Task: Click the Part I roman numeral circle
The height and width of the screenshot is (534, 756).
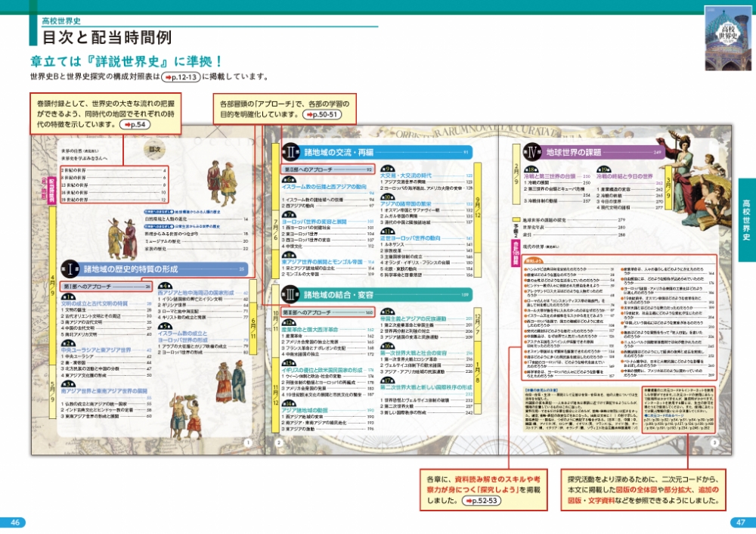Action: click(70, 269)
